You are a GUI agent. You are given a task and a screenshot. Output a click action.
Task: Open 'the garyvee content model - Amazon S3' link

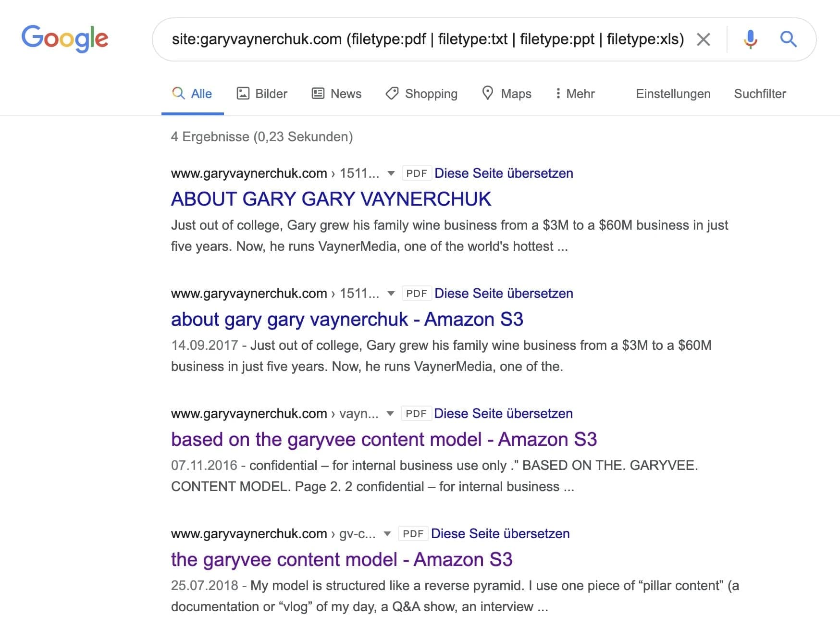[x=342, y=559]
